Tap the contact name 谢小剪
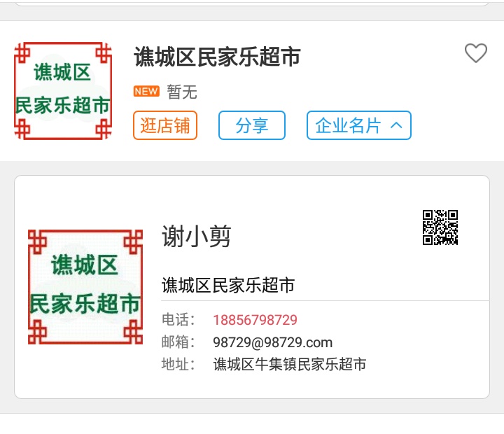 (x=197, y=237)
